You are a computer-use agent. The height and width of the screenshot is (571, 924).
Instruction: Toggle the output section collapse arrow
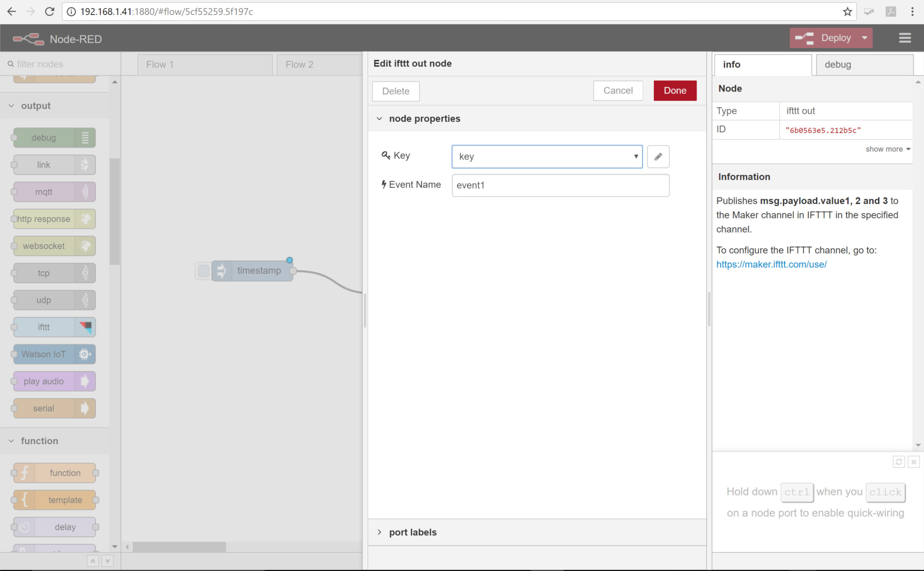pos(11,106)
